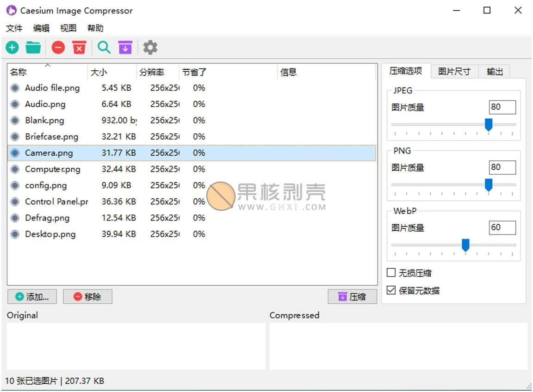Clear the list with the red trash icon

tap(79, 47)
